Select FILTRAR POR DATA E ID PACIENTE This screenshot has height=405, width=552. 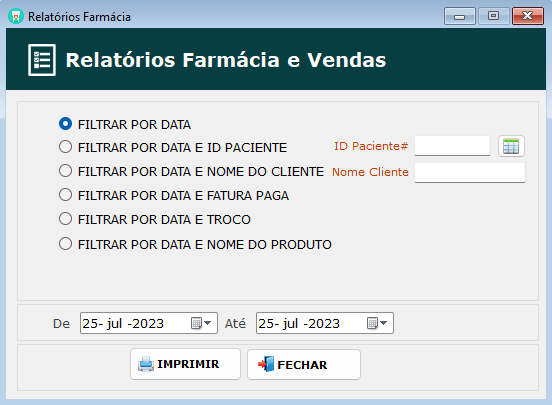[65, 147]
